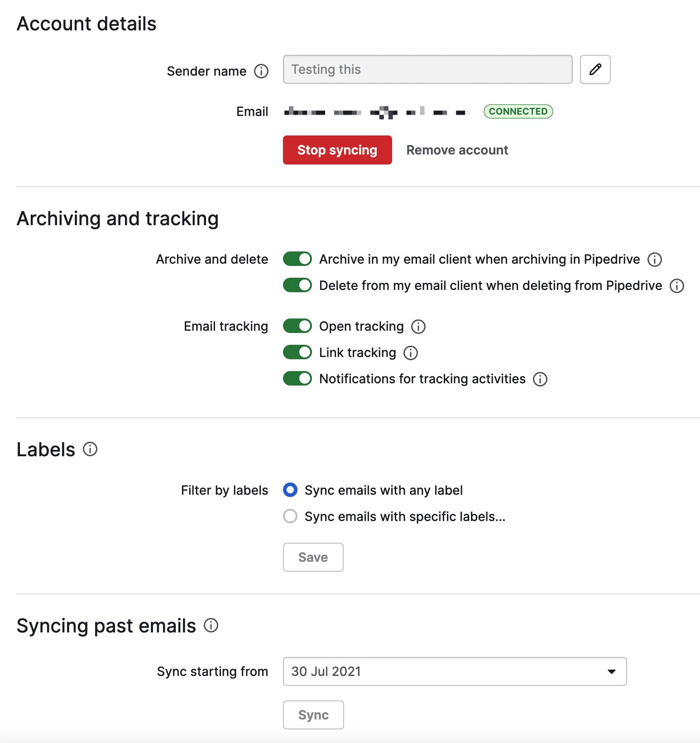This screenshot has width=700, height=743.
Task: Open the Syncing past emails info icon
Action: pyautogui.click(x=210, y=626)
